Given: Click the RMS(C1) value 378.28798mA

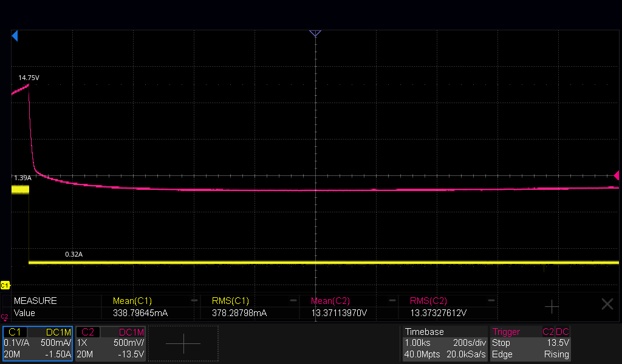Looking at the screenshot, I should (239, 313).
